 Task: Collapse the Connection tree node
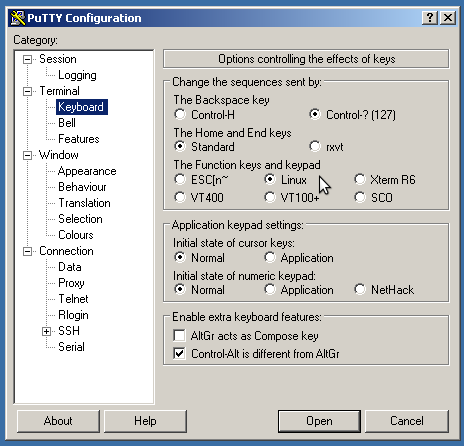(x=27, y=251)
